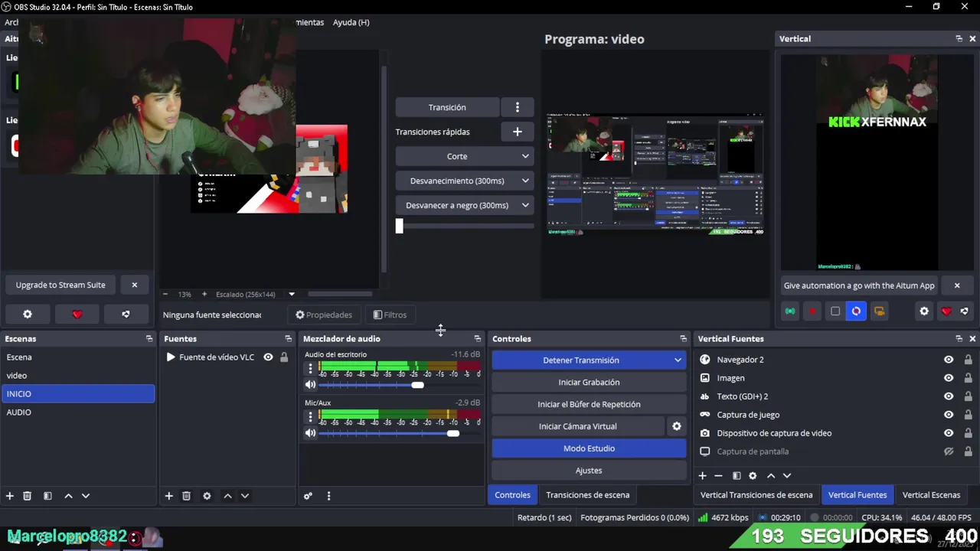This screenshot has width=980, height=551.
Task: Lock Navegador 2 source
Action: tap(968, 360)
